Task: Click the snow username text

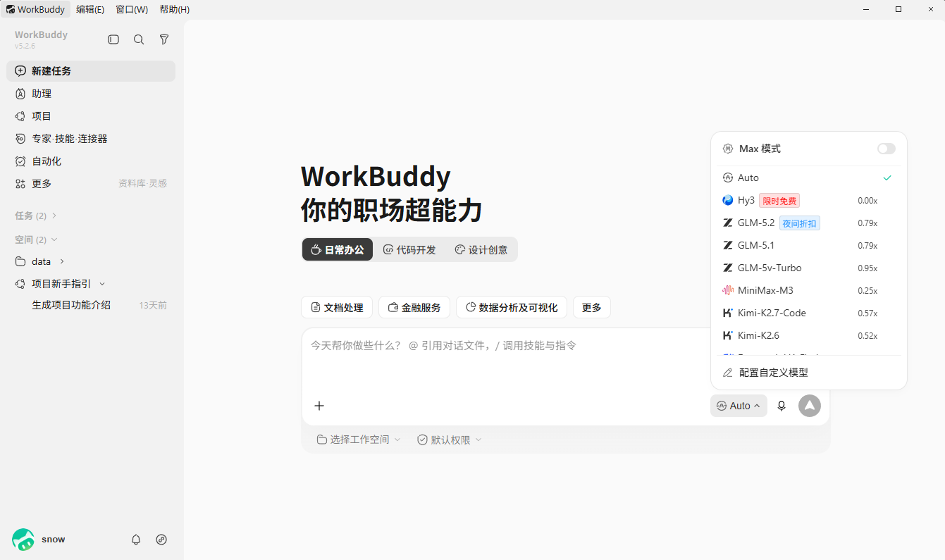Action: point(54,540)
